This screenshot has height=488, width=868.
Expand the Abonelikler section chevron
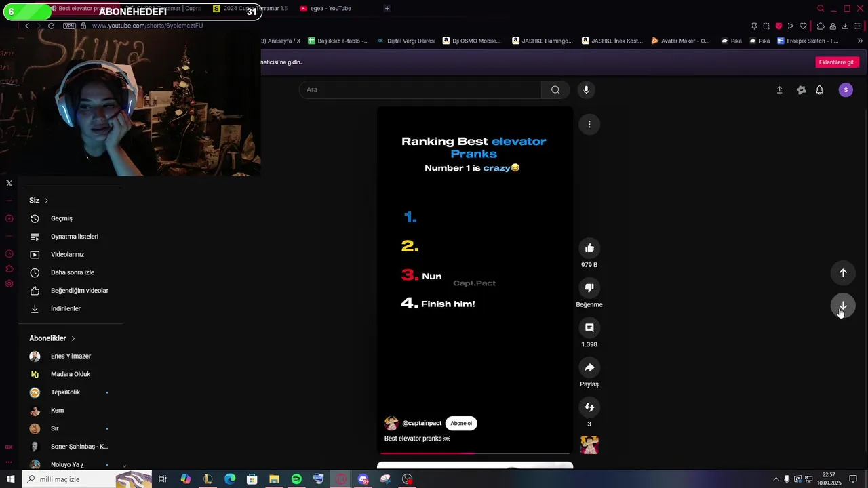[73, 338]
